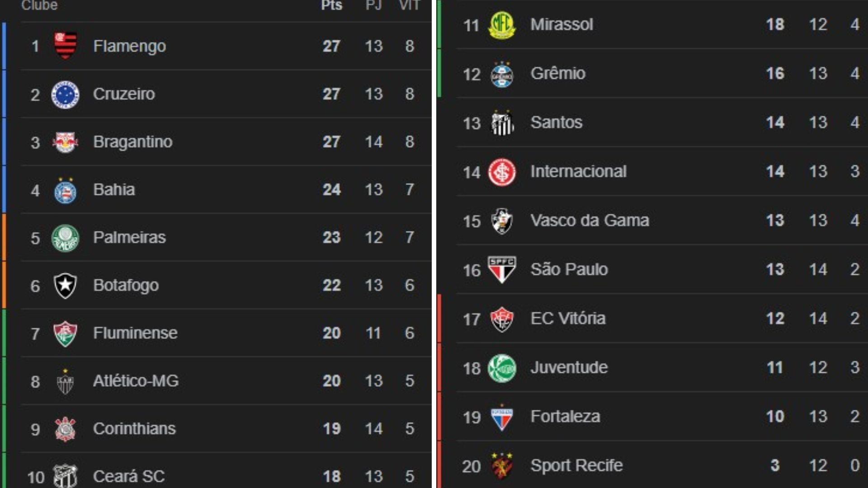868x488 pixels.
Task: Select the São Paulo SPFC shield
Action: coord(502,270)
